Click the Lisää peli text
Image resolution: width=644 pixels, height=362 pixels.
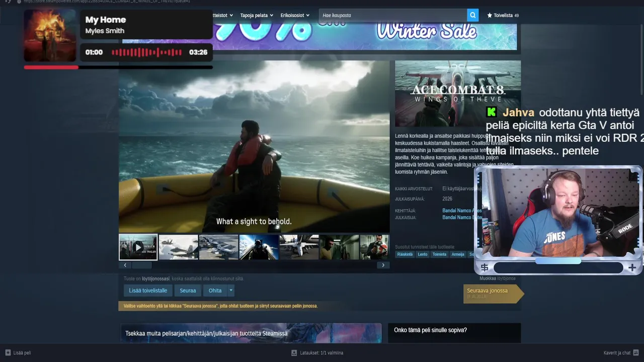[x=22, y=353]
